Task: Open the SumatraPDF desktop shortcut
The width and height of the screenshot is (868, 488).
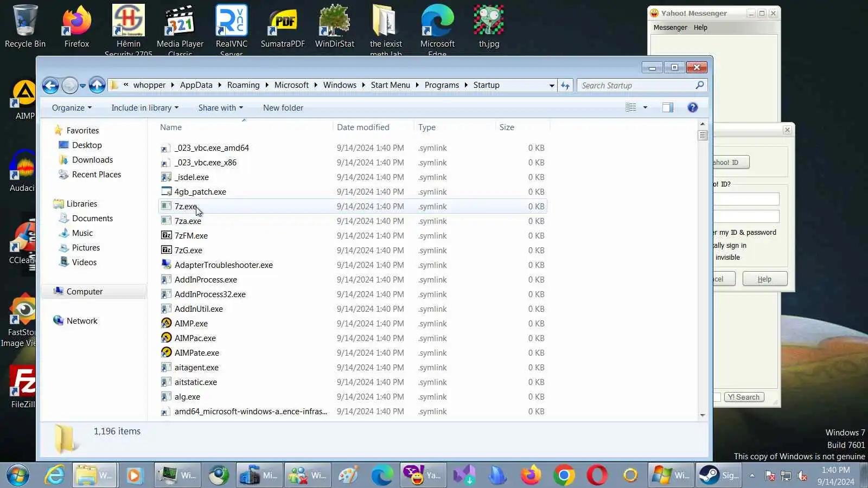Action: (x=283, y=26)
